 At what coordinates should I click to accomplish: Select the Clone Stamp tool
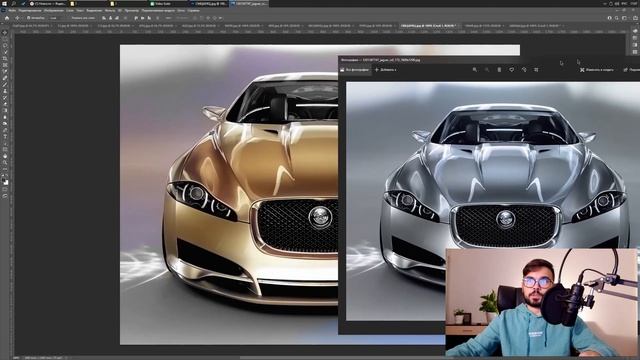coord(5,91)
